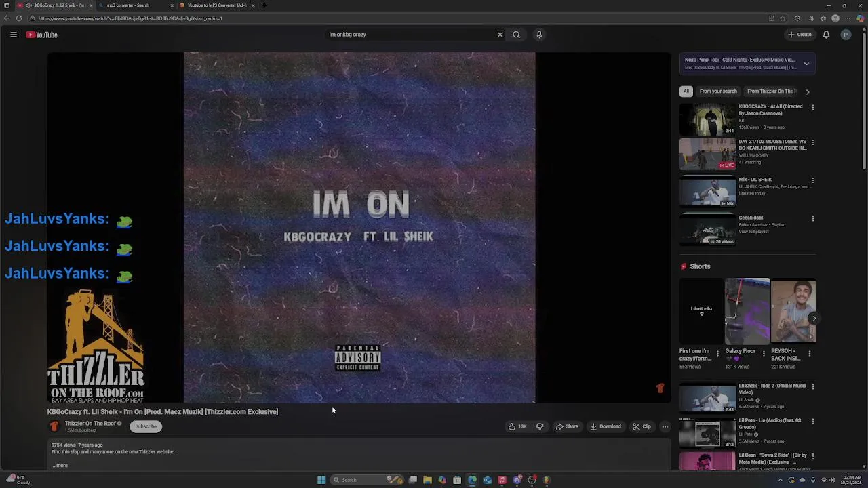Open the Windows Start menu

tap(321, 480)
